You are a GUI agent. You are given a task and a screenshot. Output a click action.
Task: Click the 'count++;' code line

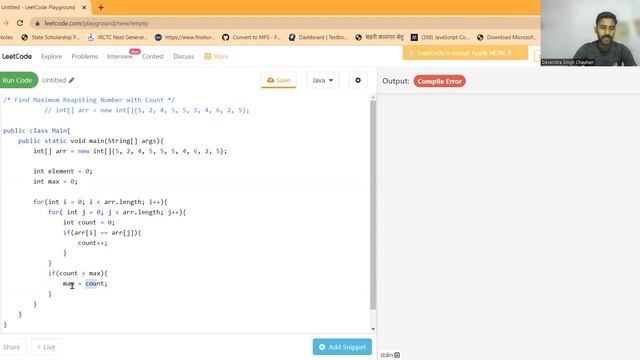click(x=93, y=243)
